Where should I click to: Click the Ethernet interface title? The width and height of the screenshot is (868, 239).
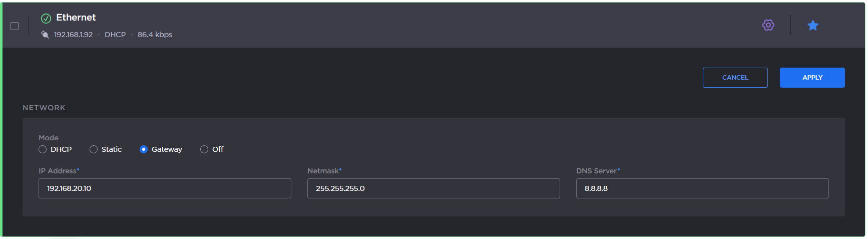pyautogui.click(x=76, y=18)
